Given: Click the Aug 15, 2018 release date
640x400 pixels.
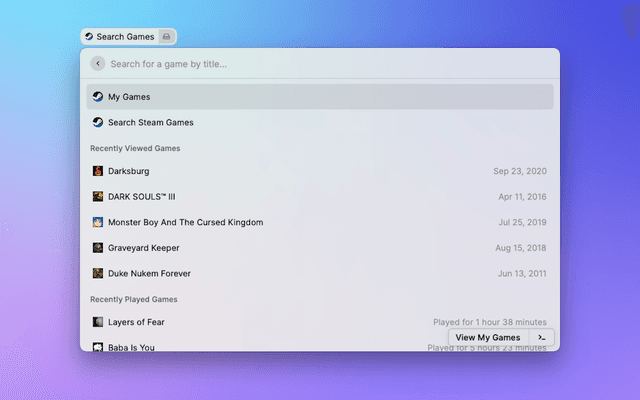Looking at the screenshot, I should coord(520,248).
